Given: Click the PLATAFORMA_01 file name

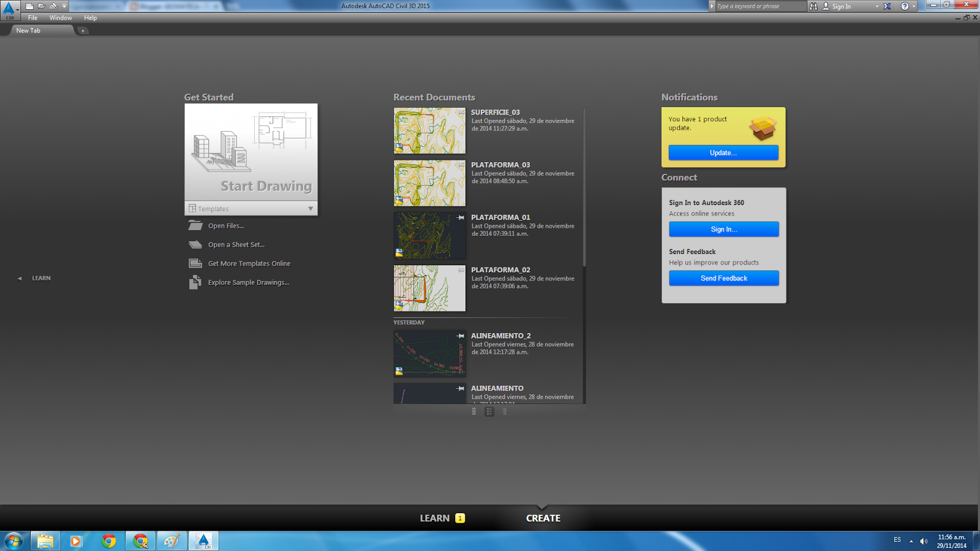Looking at the screenshot, I should click(x=500, y=217).
